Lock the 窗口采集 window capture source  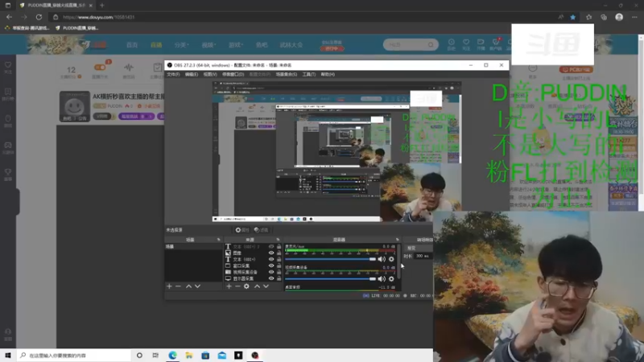(279, 265)
